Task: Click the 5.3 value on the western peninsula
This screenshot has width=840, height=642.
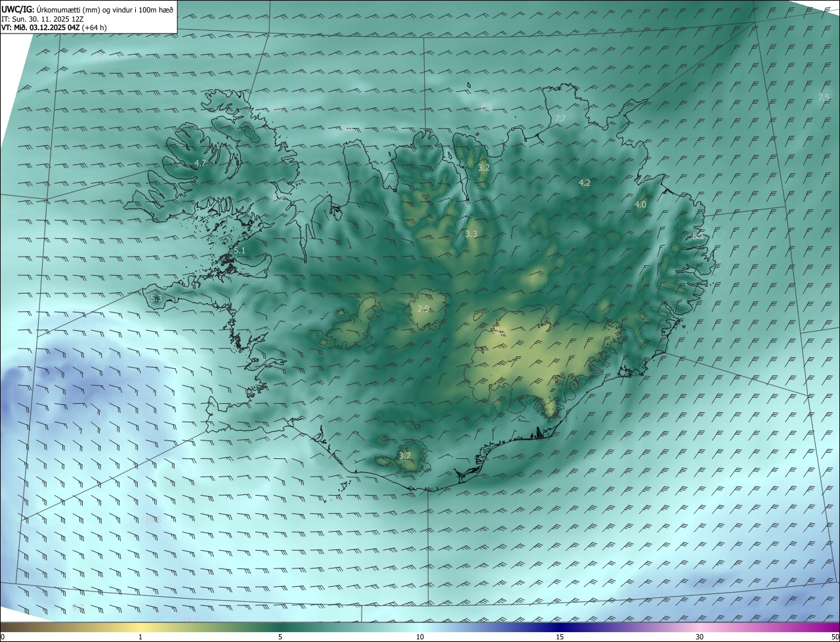Action: (156, 299)
